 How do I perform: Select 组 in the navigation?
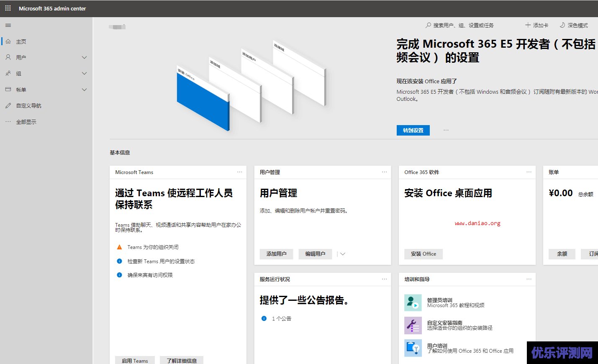[19, 73]
